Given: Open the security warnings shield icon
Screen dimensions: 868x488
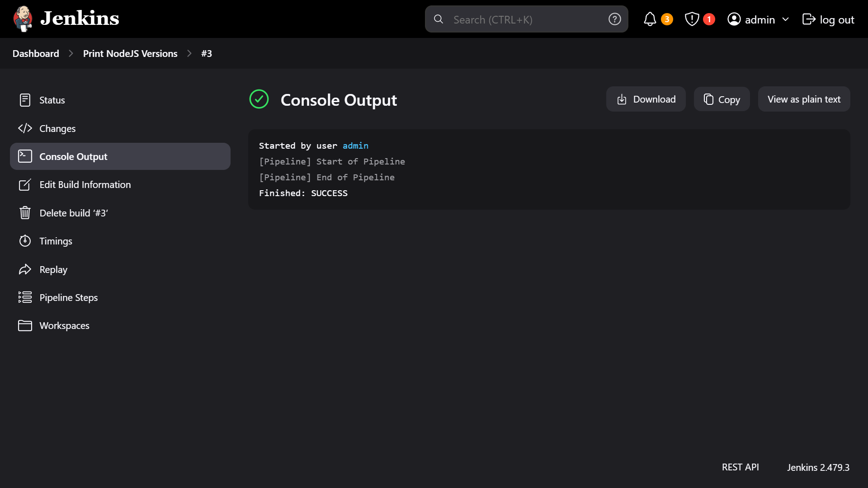Looking at the screenshot, I should 692,19.
